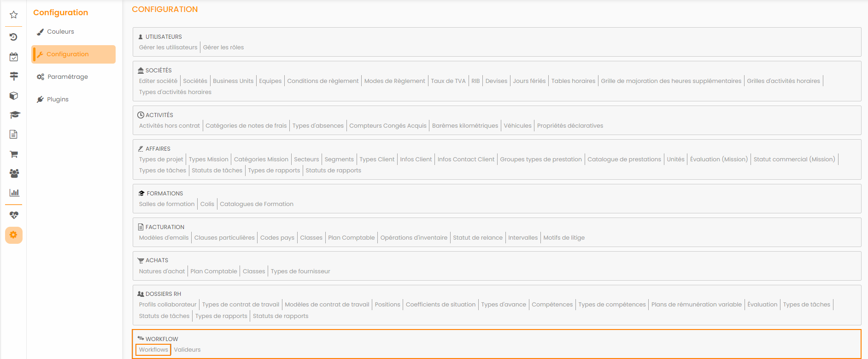Click the orange gear settings icon
This screenshot has width=868, height=359.
coord(14,235)
